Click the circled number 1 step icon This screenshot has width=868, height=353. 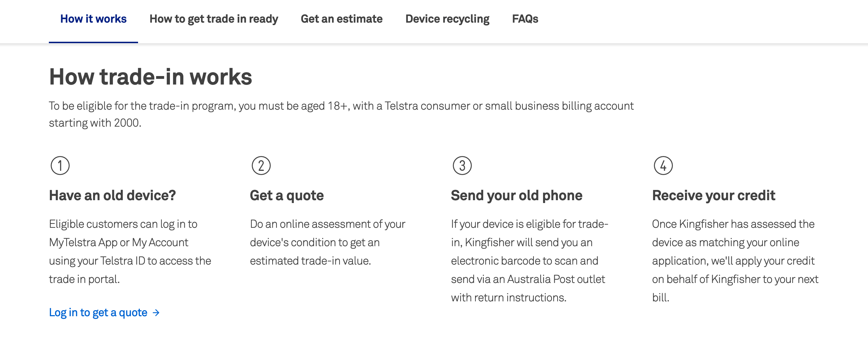coord(60,166)
